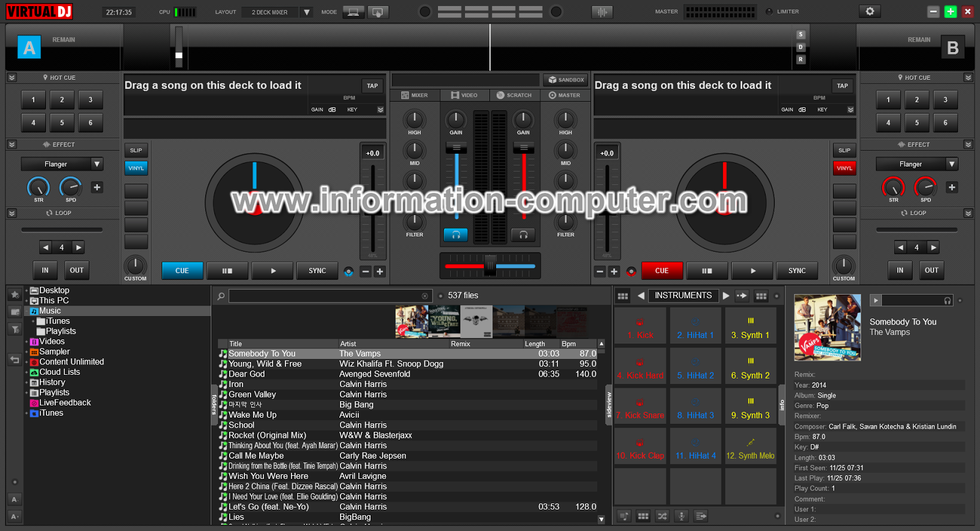Toggle VINYL mode on the right deck

coord(844,168)
